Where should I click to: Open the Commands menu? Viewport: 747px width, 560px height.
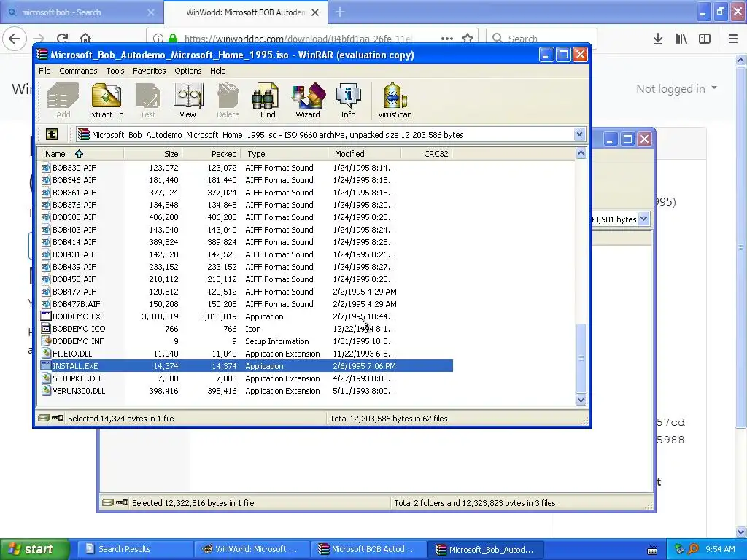click(78, 71)
